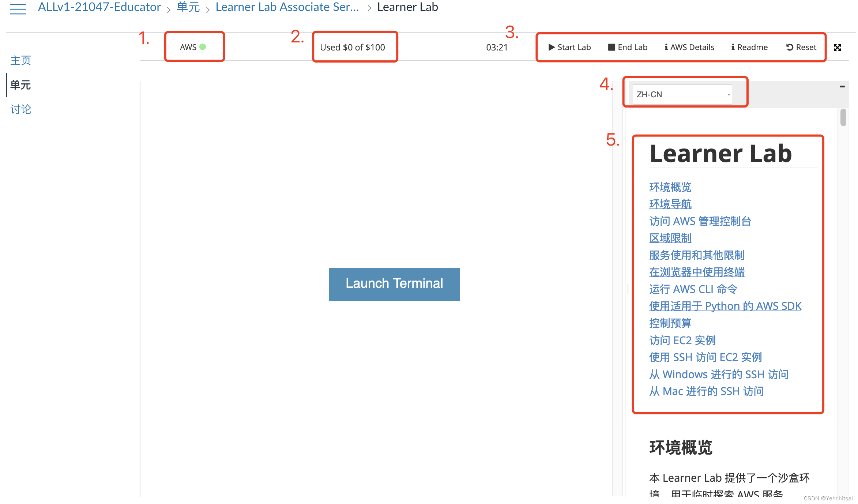This screenshot has height=504, width=858.
Task: Jump to 控制预算 section
Action: 670,323
